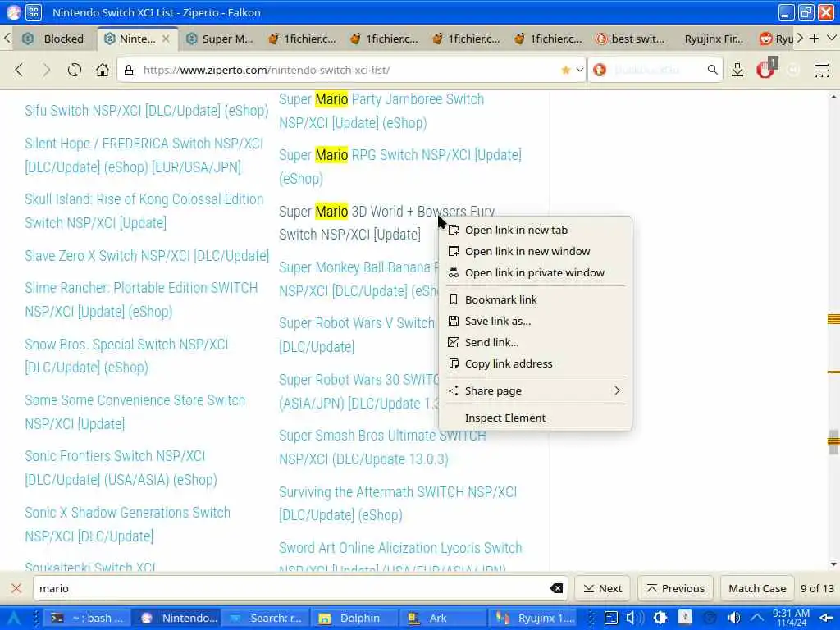Toggle the bookmark star in address bar

tap(566, 70)
